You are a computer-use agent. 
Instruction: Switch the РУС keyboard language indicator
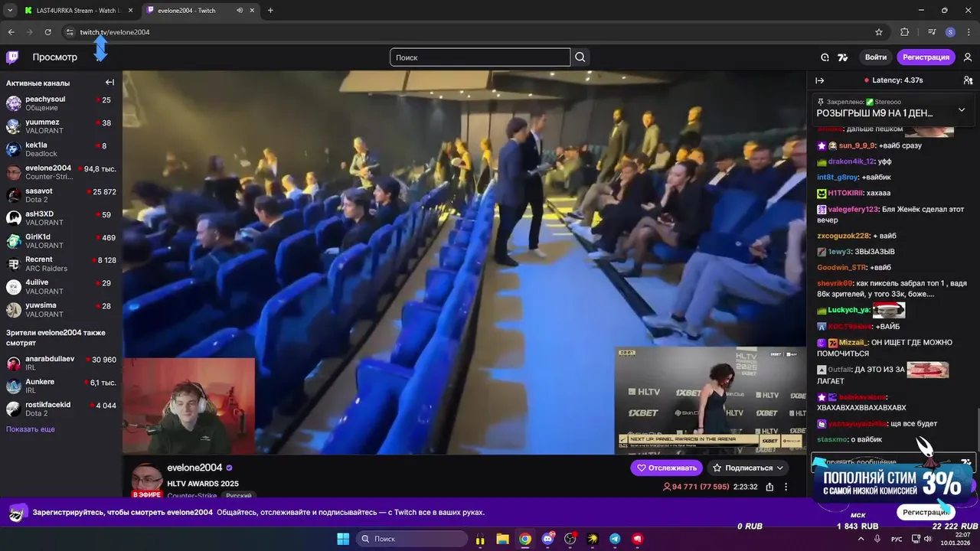897,539
